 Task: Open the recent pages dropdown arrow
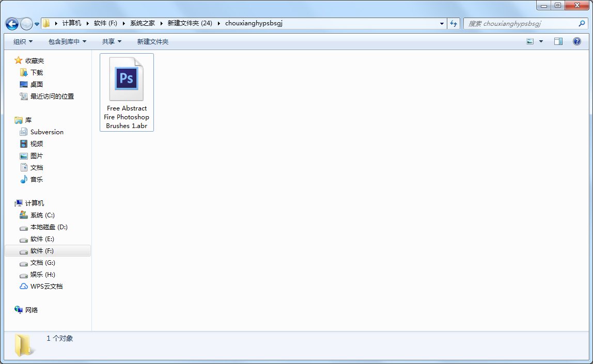click(x=37, y=24)
